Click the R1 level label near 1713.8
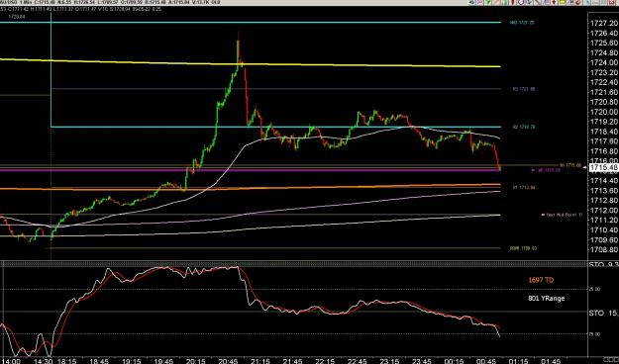 point(524,187)
